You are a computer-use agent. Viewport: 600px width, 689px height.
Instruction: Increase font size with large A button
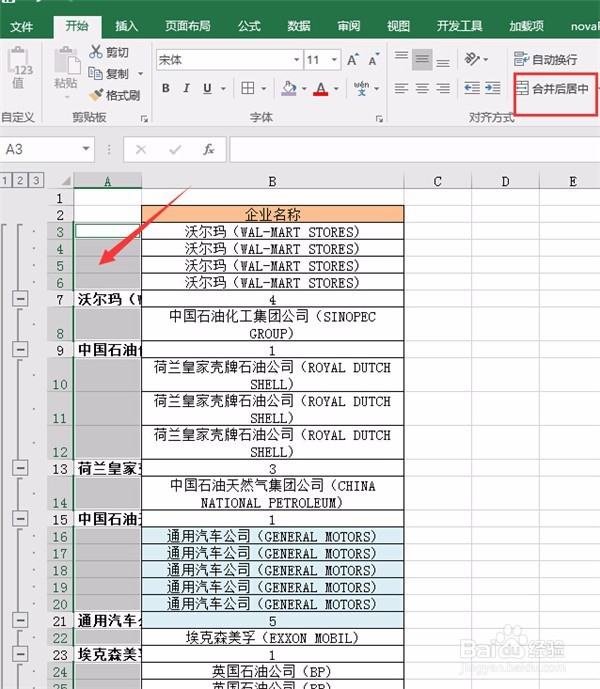coord(353,60)
